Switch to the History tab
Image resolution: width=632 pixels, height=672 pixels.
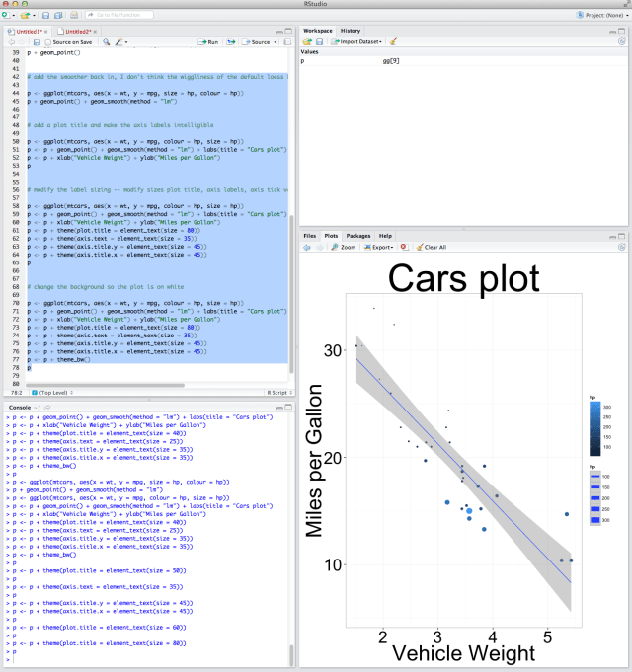[351, 31]
